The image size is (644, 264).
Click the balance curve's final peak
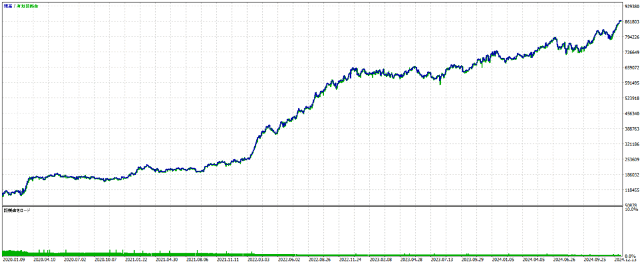(x=619, y=21)
